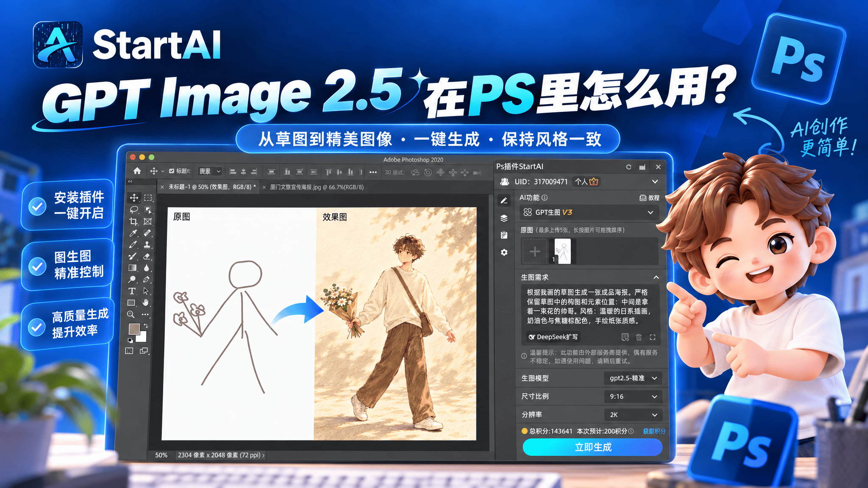Swap foreground and background colors
868x488 pixels.
(146, 325)
